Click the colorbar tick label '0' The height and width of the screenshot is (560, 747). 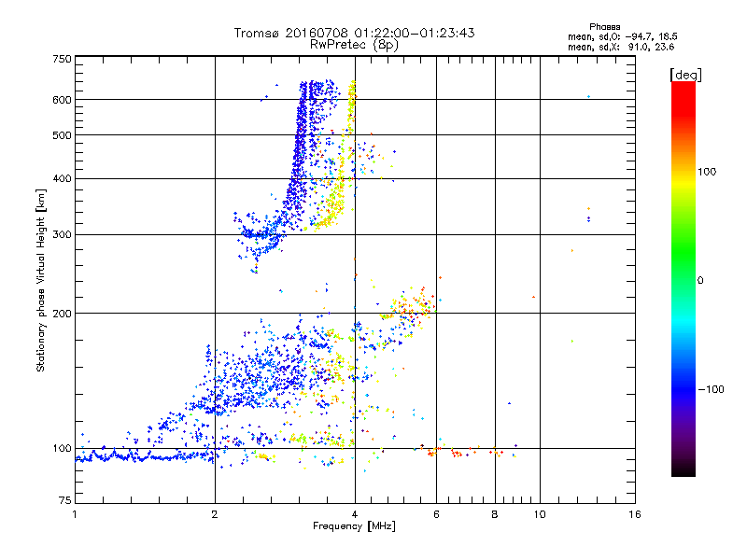click(x=700, y=281)
